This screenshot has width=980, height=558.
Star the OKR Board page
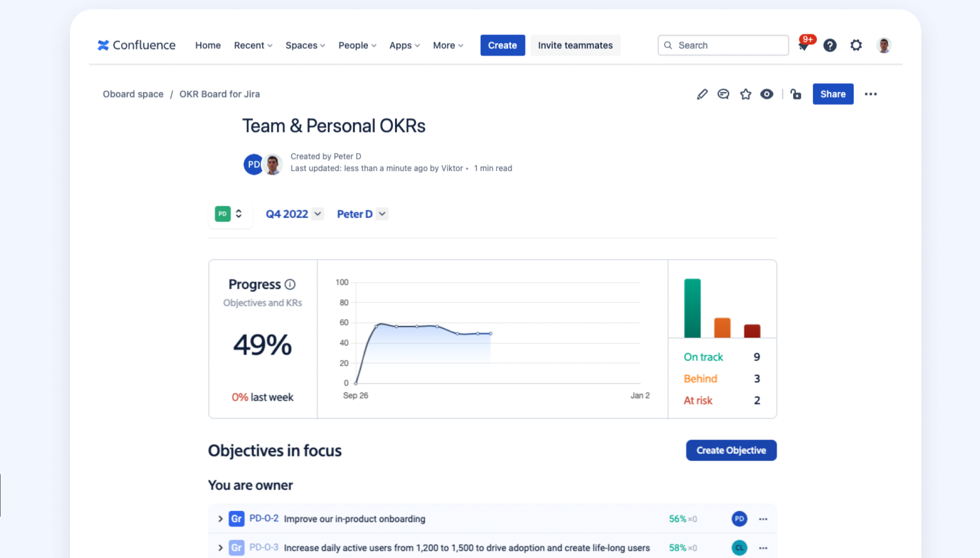point(745,94)
